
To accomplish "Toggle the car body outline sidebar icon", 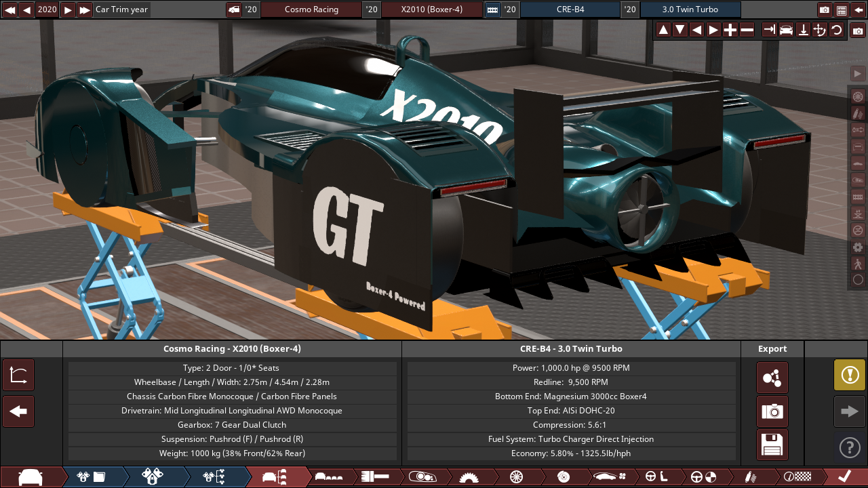I will tap(858, 146).
